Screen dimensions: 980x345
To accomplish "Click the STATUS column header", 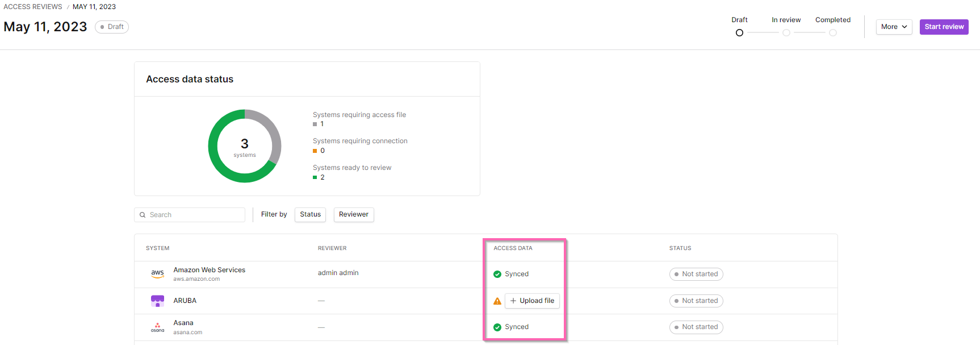I will [x=680, y=248].
